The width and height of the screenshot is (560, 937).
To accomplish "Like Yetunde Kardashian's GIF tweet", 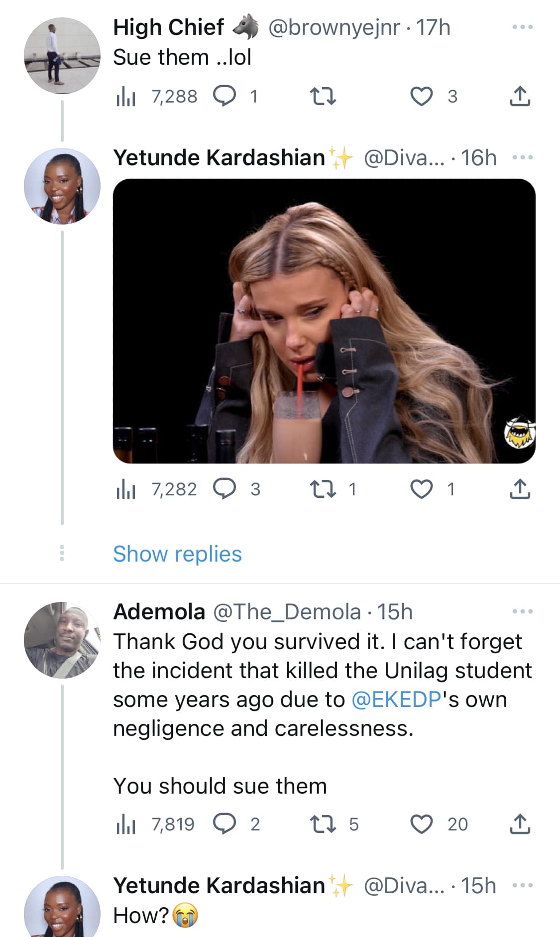I will pos(421,489).
